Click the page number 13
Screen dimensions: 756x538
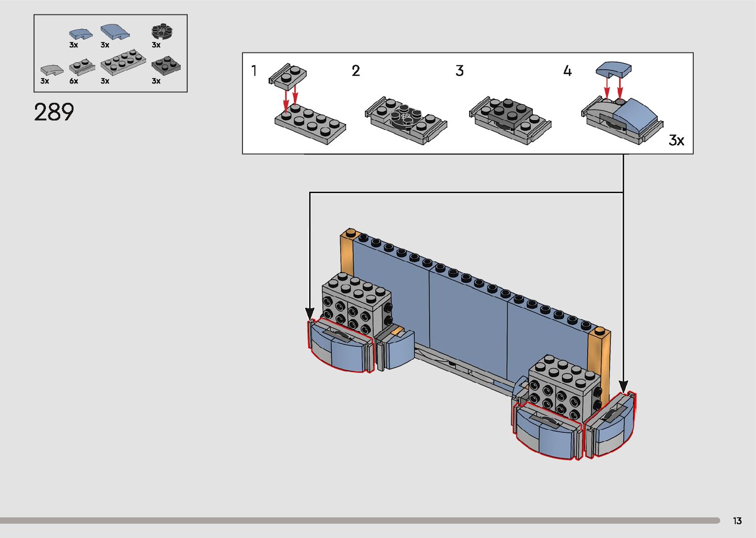(x=737, y=521)
